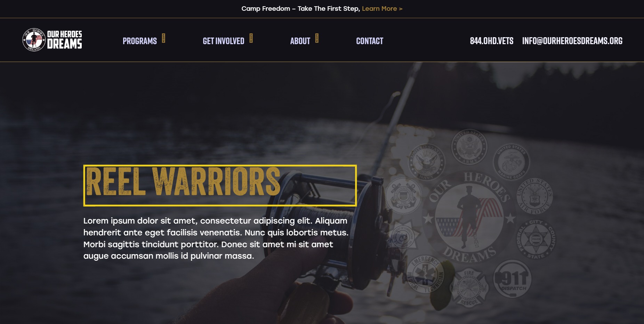Click the Coast Guard seal emblem

coord(403,196)
